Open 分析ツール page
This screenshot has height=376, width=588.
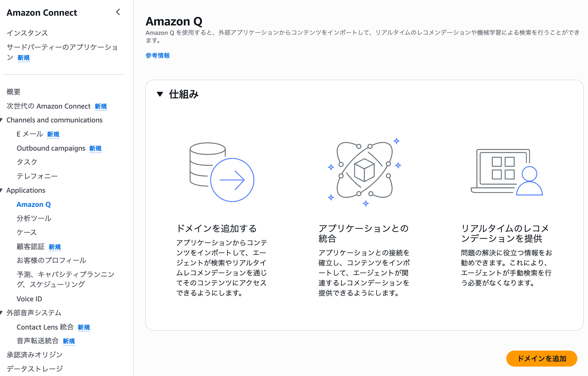(x=34, y=218)
